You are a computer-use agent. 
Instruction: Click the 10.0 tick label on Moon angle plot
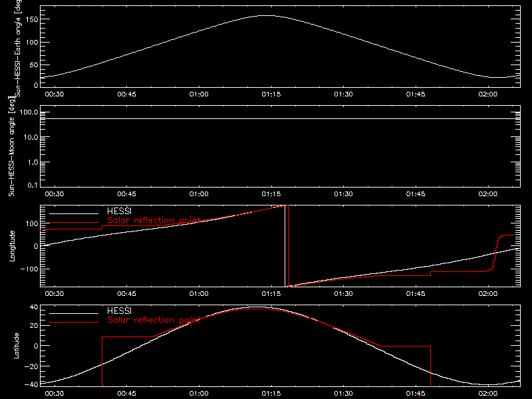31,138
